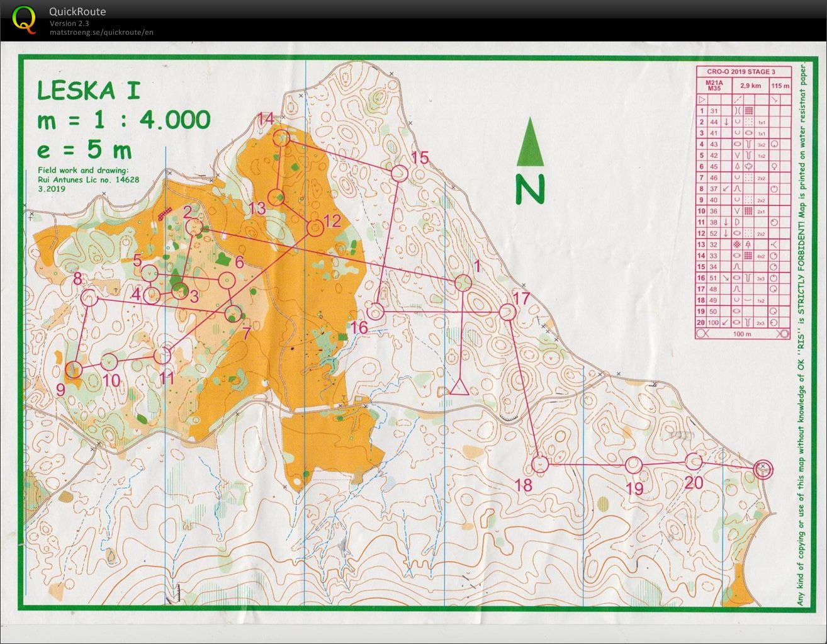This screenshot has width=827, height=644.
Task: Click the 2,9 km course length cell
Action: (750, 86)
